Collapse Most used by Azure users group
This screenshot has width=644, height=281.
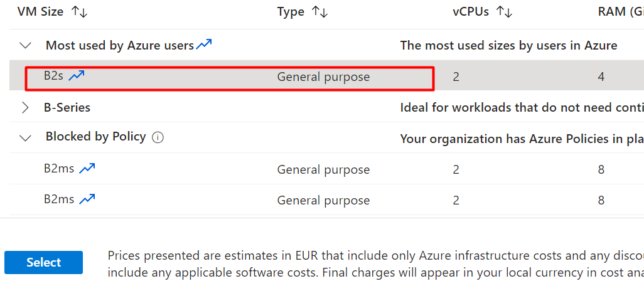tap(26, 45)
